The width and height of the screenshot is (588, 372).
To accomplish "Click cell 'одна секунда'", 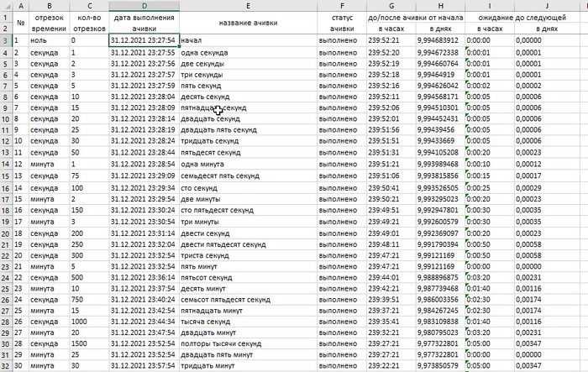I will [x=249, y=53].
